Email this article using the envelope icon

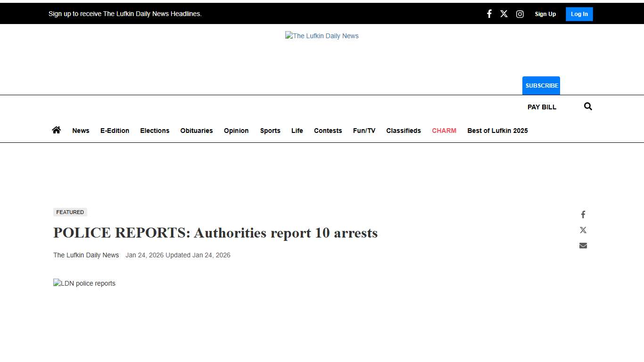(x=583, y=245)
